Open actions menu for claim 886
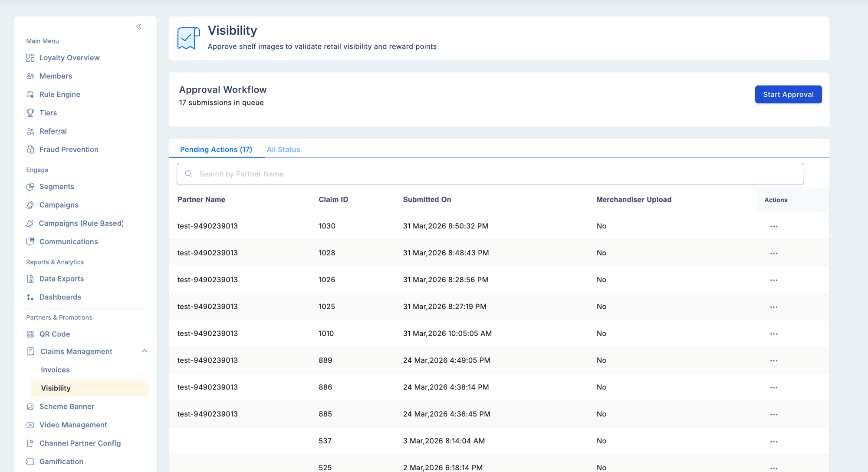The width and height of the screenshot is (868, 472). (x=774, y=387)
